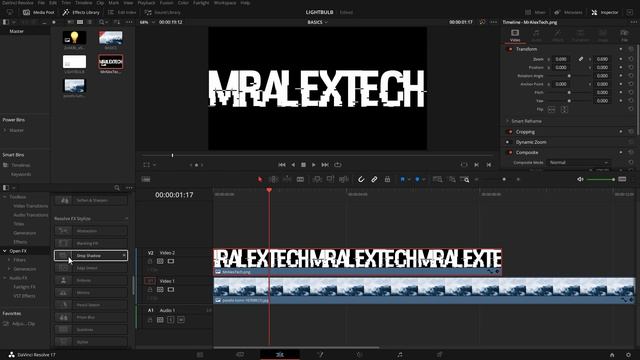Toggle Position Lock padlock
Image resolution: width=640 pixels, height=360 pixels.
coord(387,179)
